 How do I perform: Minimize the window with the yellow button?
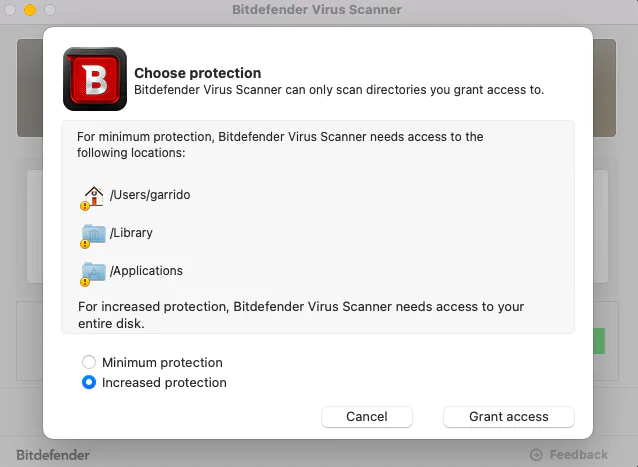tap(28, 10)
